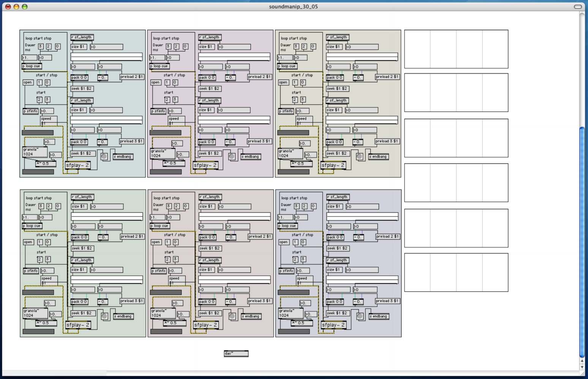
Task: Click the bang button in top-middle pink panel
Action: 232,156
